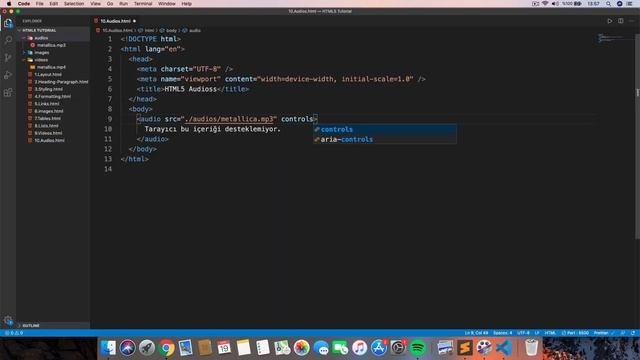This screenshot has height=360, width=640.
Task: Open the View menu
Action: tap(96, 4)
